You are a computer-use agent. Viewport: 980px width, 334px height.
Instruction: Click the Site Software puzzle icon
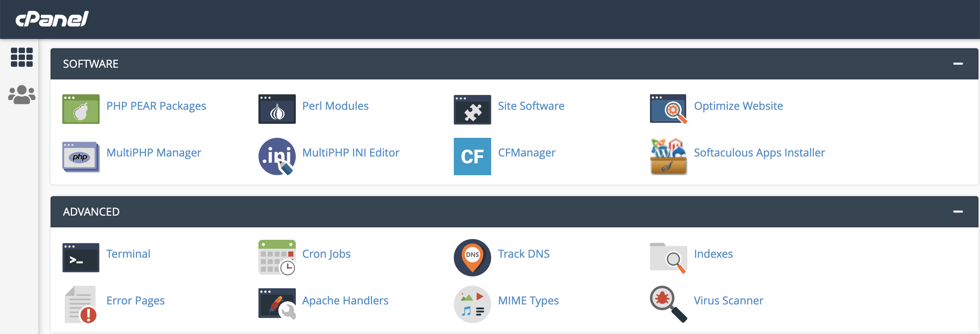click(472, 109)
